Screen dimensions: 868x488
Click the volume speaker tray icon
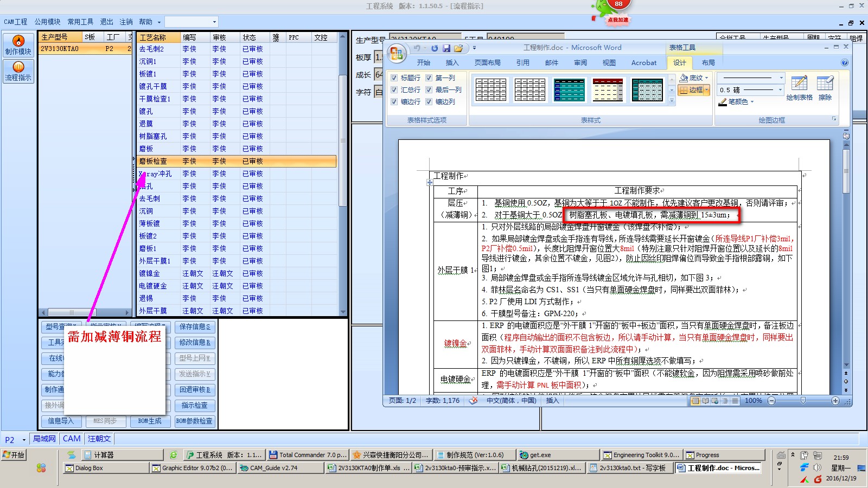tap(818, 467)
